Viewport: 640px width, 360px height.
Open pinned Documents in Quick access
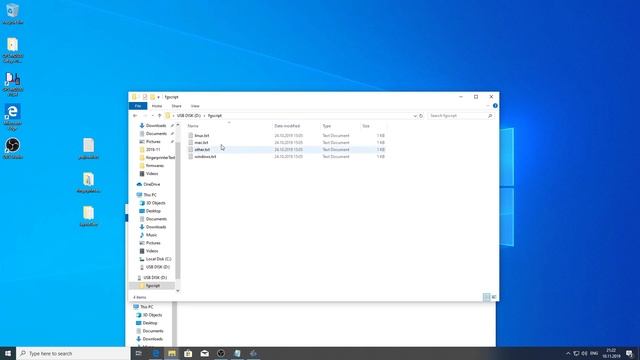pyautogui.click(x=156, y=134)
